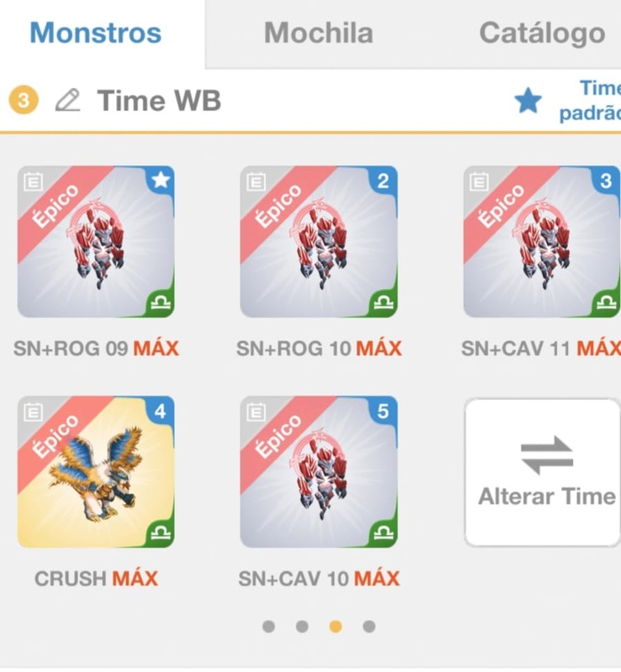Click the pencil edit icon beside Time WB

click(x=68, y=100)
